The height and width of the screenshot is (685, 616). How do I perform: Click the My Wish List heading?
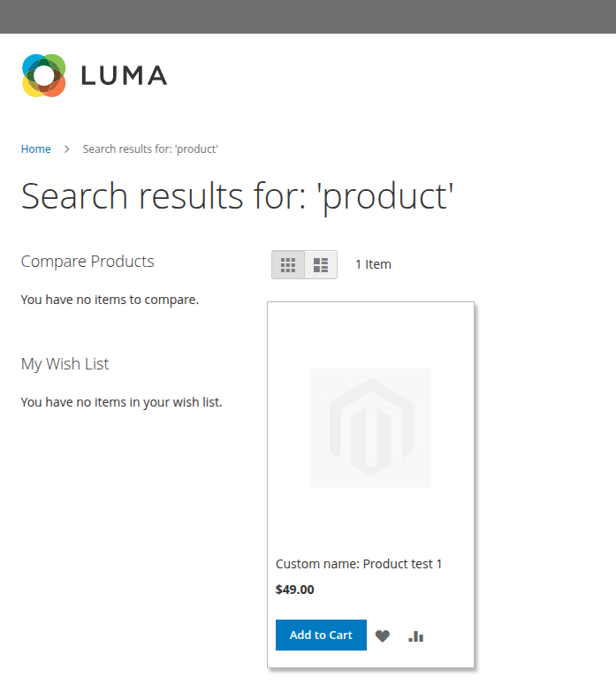click(65, 364)
